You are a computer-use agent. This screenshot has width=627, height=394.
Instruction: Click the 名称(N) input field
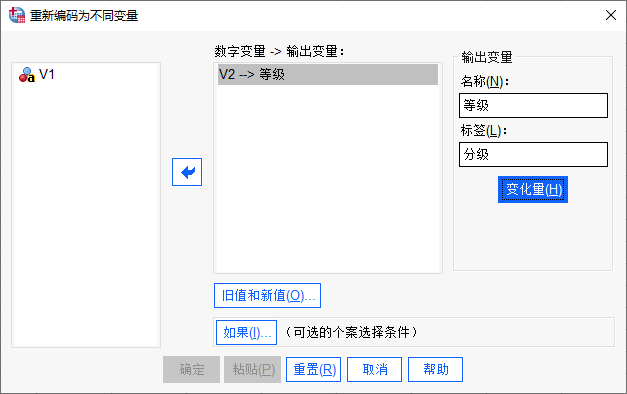point(533,106)
